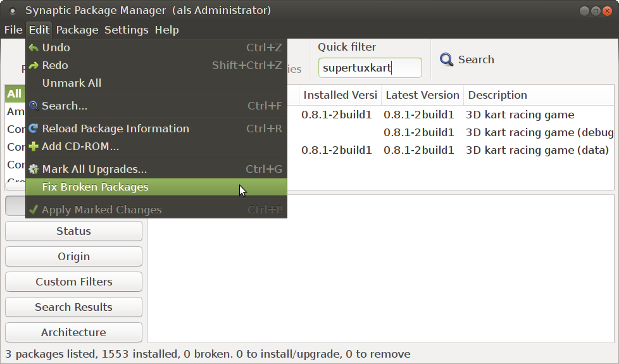This screenshot has width=619, height=364.
Task: Open the File menu
Action: tap(13, 30)
